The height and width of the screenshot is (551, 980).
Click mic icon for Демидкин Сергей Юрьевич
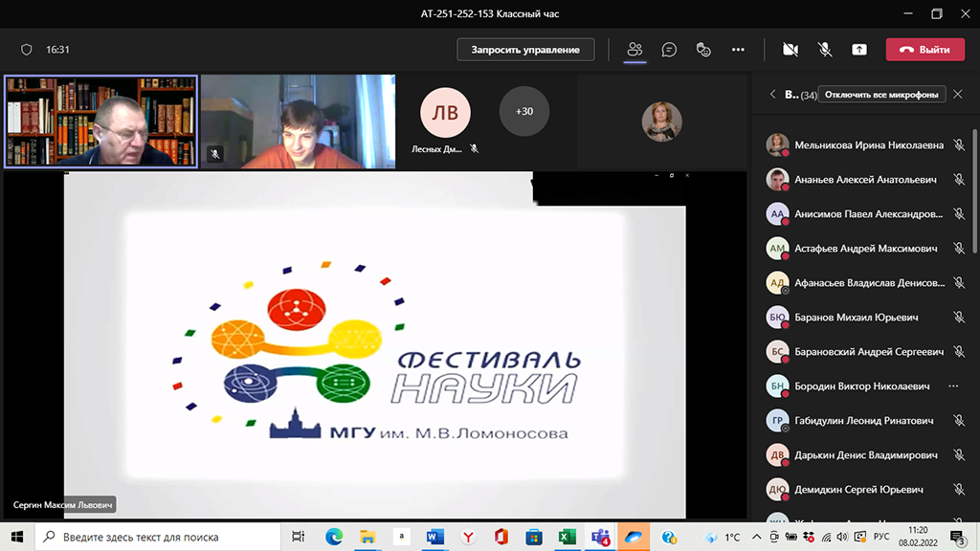[x=959, y=489]
